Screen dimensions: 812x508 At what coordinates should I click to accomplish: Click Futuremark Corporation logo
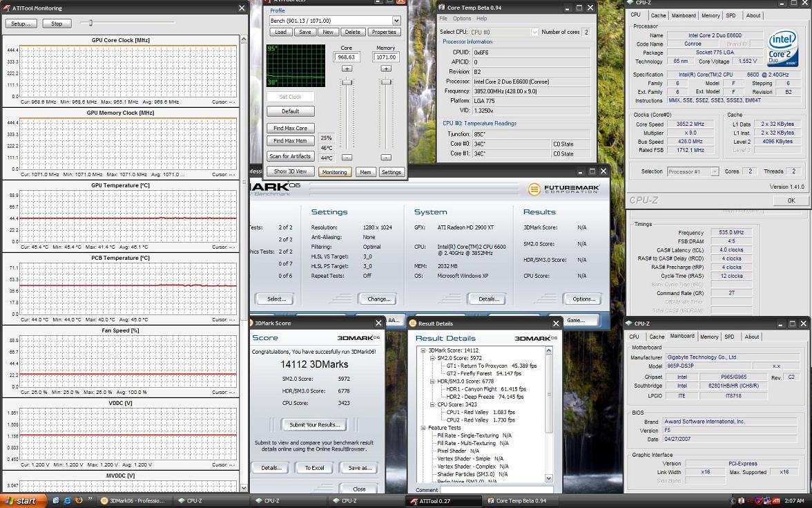coord(563,189)
